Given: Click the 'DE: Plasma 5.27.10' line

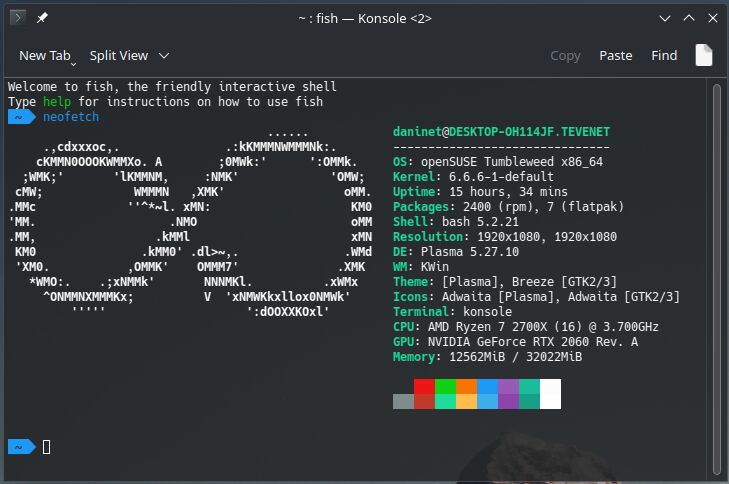Looking at the screenshot, I should (x=456, y=252).
